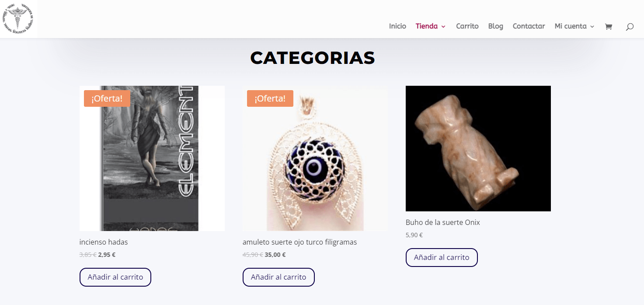Open the shopping cart icon in header
This screenshot has height=305, width=644.
608,27
